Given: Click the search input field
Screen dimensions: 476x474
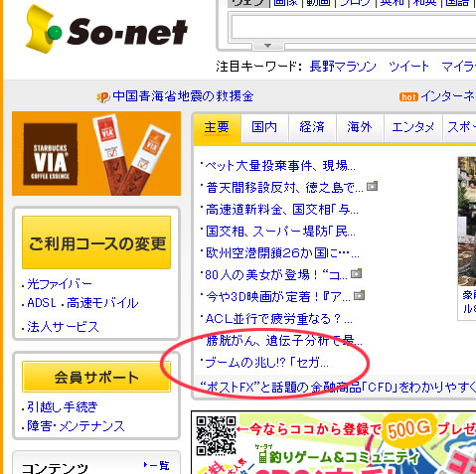Looking at the screenshot, I should click(x=353, y=27).
